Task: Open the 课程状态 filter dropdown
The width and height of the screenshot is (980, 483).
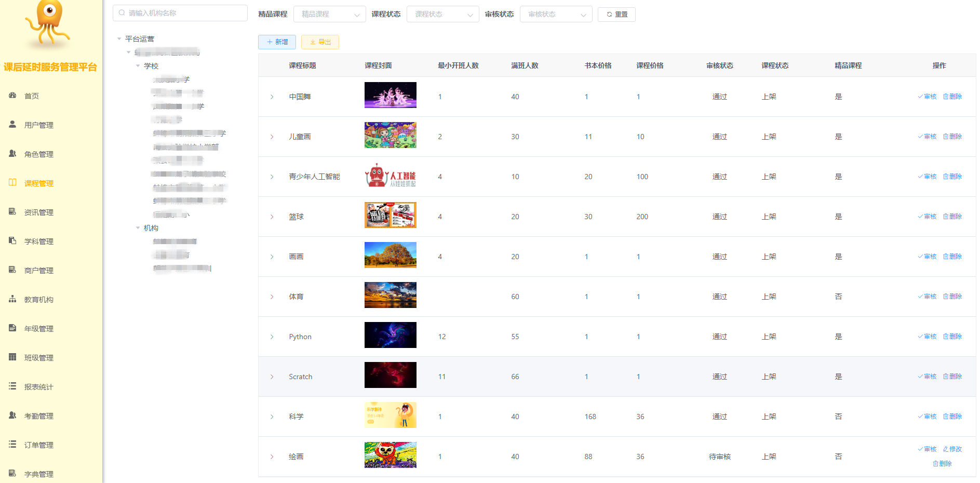Action: pos(442,15)
